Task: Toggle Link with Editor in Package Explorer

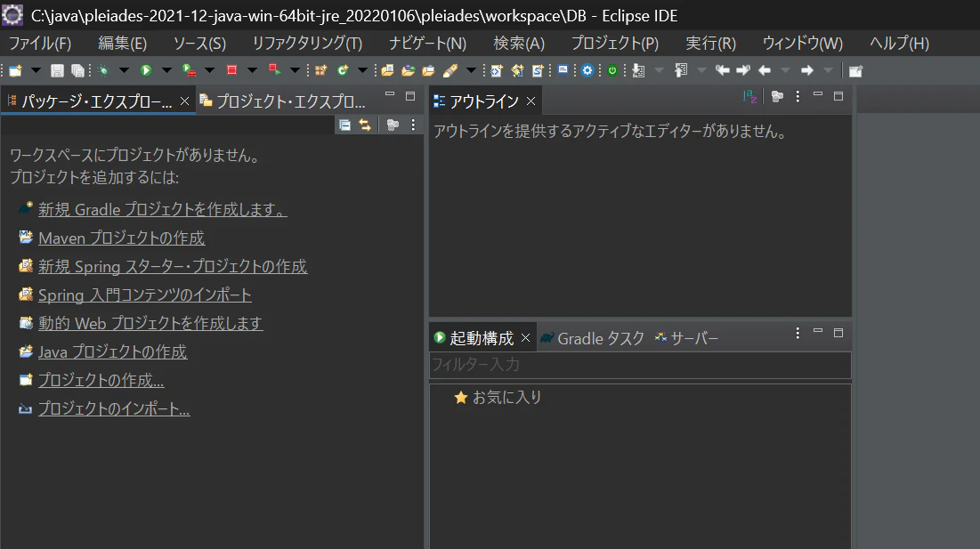Action: 365,125
